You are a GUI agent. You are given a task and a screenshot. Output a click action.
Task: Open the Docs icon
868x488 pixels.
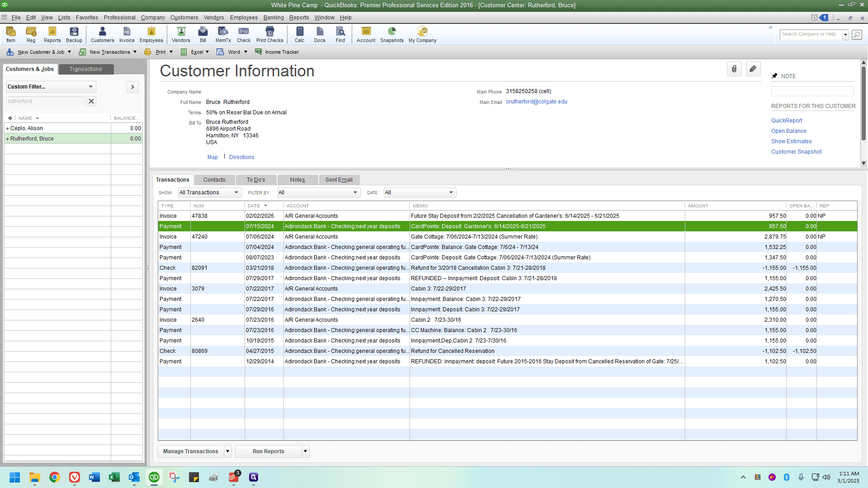click(x=320, y=35)
